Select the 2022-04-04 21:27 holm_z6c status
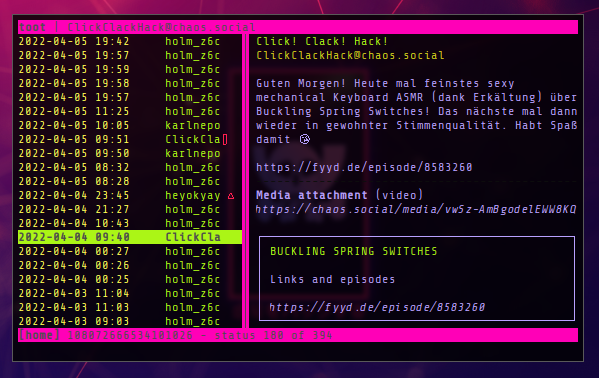This screenshot has height=378, width=599. 130,209
